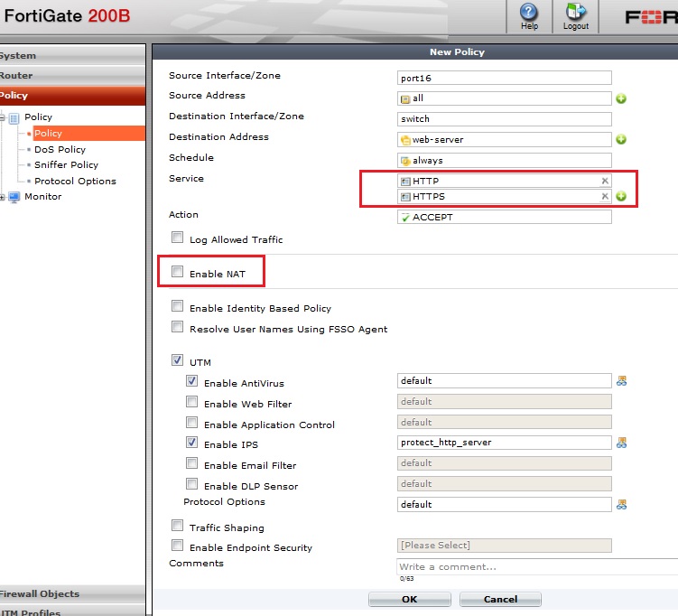
Task: Edit the AntiVirus profile icon
Action: [x=621, y=380]
